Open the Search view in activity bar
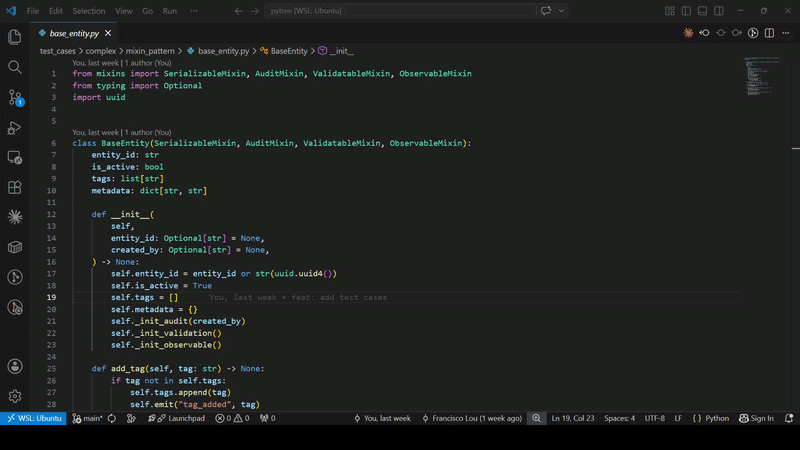The height and width of the screenshot is (450, 800). tap(15, 67)
